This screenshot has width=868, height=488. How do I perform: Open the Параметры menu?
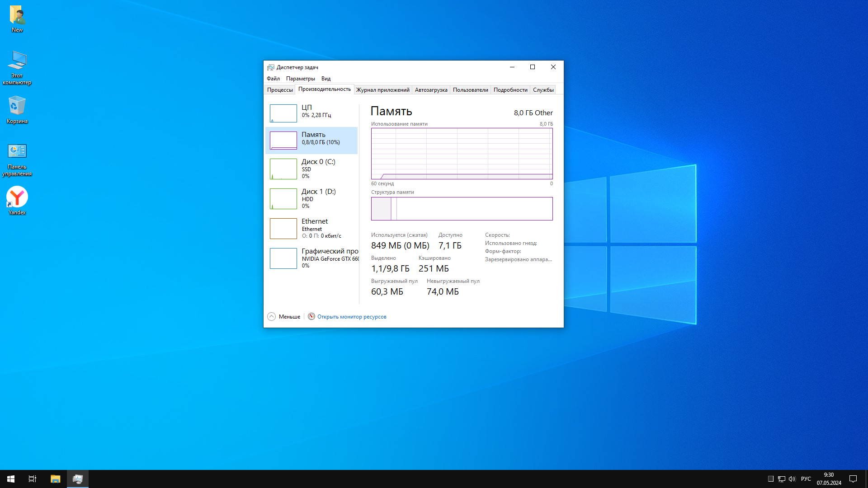(300, 79)
